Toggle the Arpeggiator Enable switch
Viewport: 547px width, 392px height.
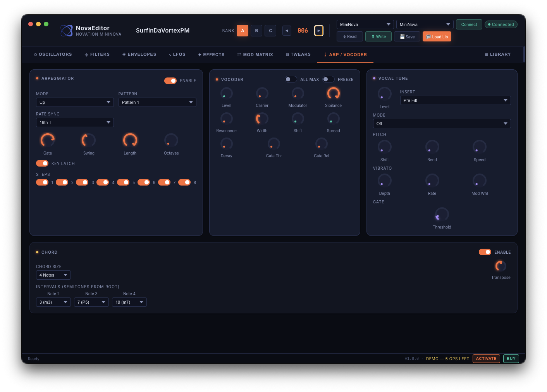click(170, 81)
